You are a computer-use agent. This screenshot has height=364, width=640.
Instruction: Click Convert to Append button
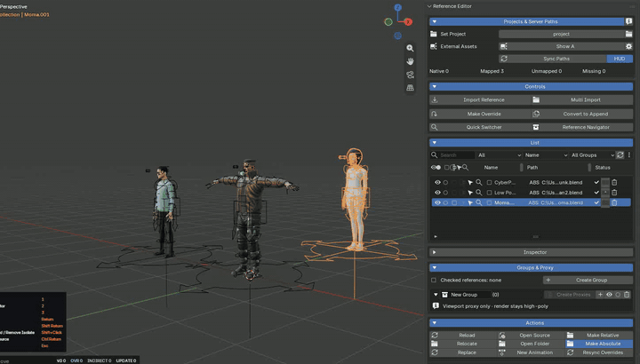582,114
